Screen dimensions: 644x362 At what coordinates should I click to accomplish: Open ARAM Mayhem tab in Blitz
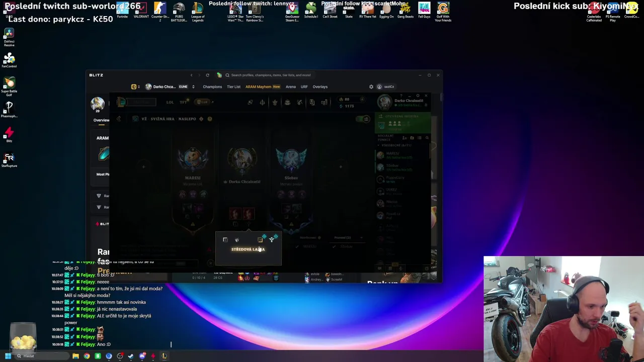tap(263, 86)
